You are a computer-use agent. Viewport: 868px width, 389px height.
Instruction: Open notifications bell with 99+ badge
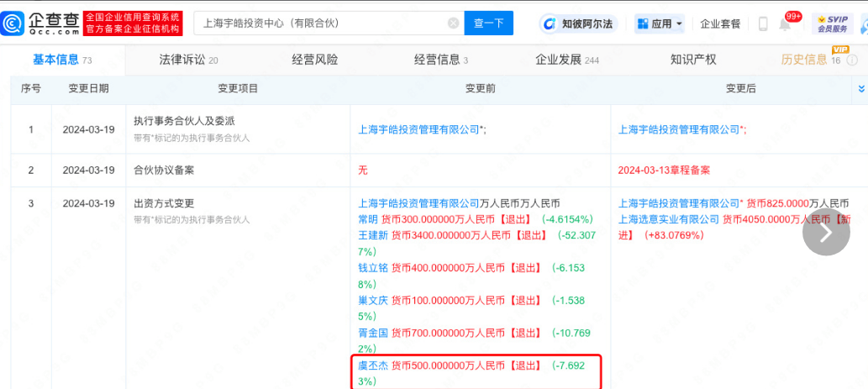[x=785, y=24]
